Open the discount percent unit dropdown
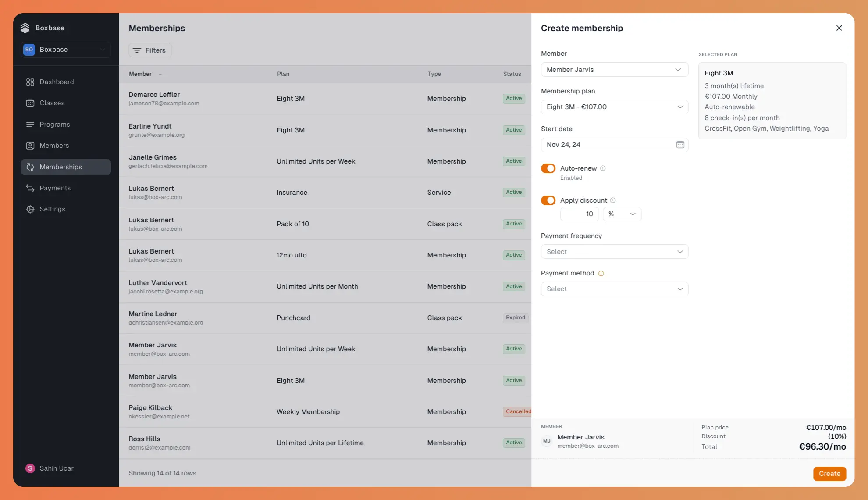868x500 pixels. (622, 214)
